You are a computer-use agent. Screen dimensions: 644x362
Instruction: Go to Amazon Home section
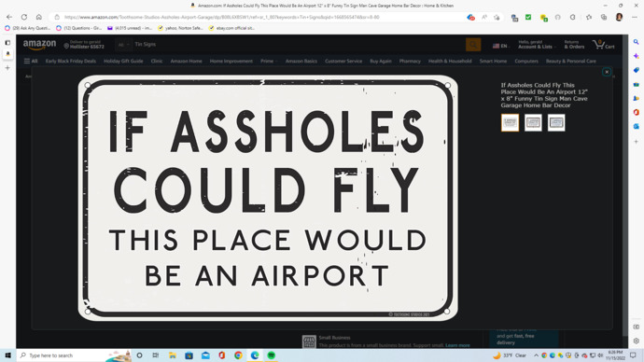[x=186, y=61]
